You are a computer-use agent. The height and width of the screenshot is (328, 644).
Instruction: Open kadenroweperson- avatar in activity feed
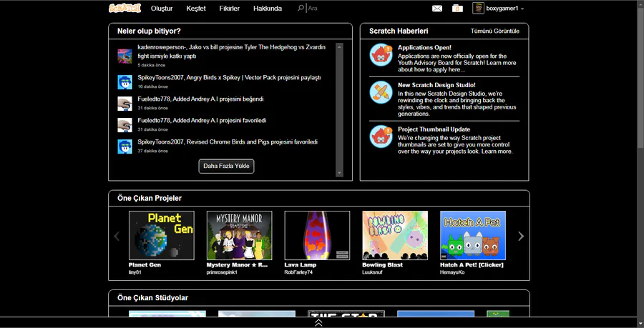(x=125, y=56)
